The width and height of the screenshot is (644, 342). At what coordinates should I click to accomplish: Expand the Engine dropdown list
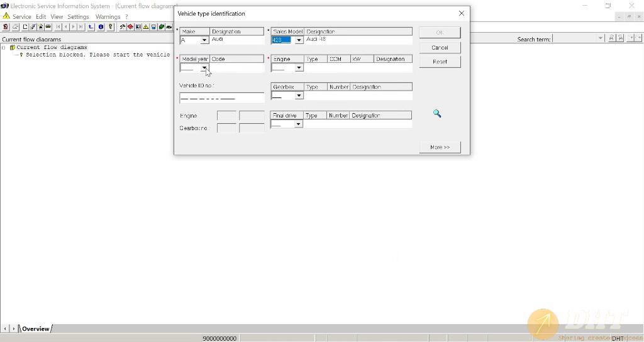pyautogui.click(x=299, y=68)
